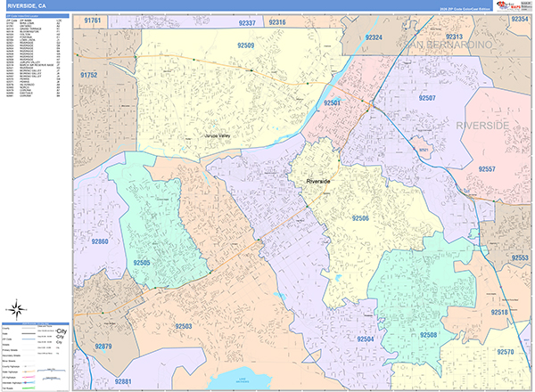This screenshot has height=392, width=535.
Task: Click the orange State Highways legend sample
Action: point(29,372)
